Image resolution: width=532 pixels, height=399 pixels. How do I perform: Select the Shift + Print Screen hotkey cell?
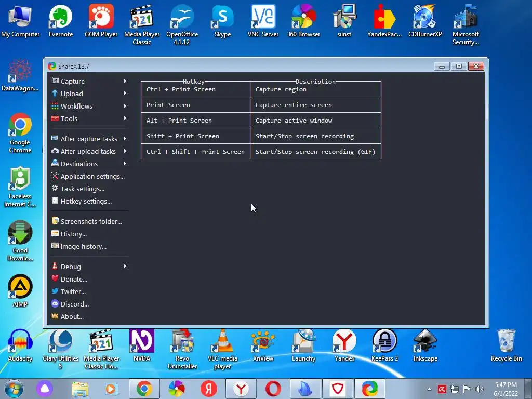(x=195, y=136)
